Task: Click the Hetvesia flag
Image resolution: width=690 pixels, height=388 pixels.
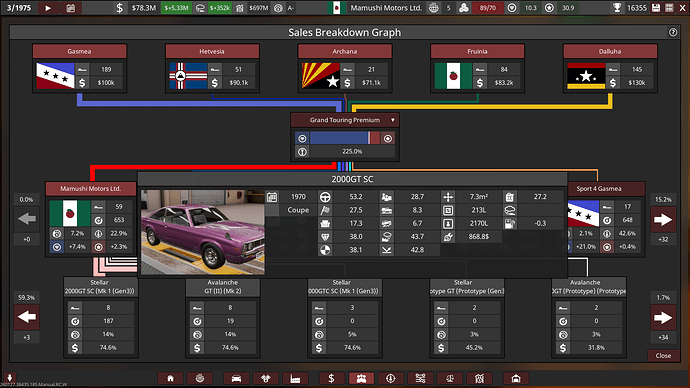Action: (x=188, y=76)
